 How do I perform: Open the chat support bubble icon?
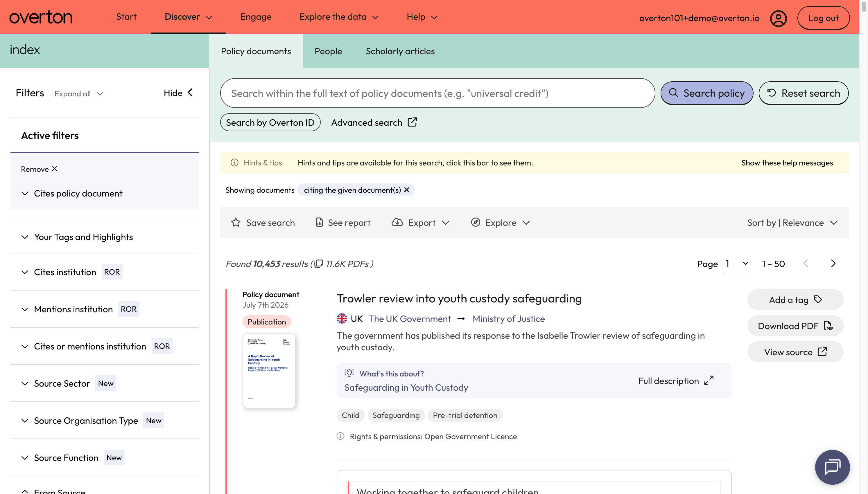(x=832, y=467)
